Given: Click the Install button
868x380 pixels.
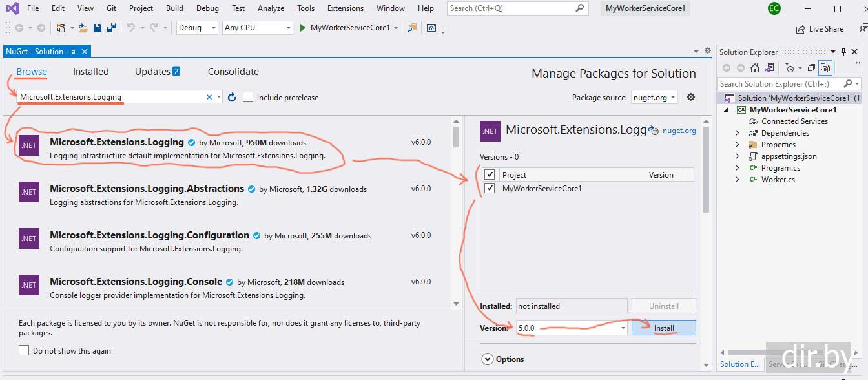Looking at the screenshot, I should coord(663,328).
